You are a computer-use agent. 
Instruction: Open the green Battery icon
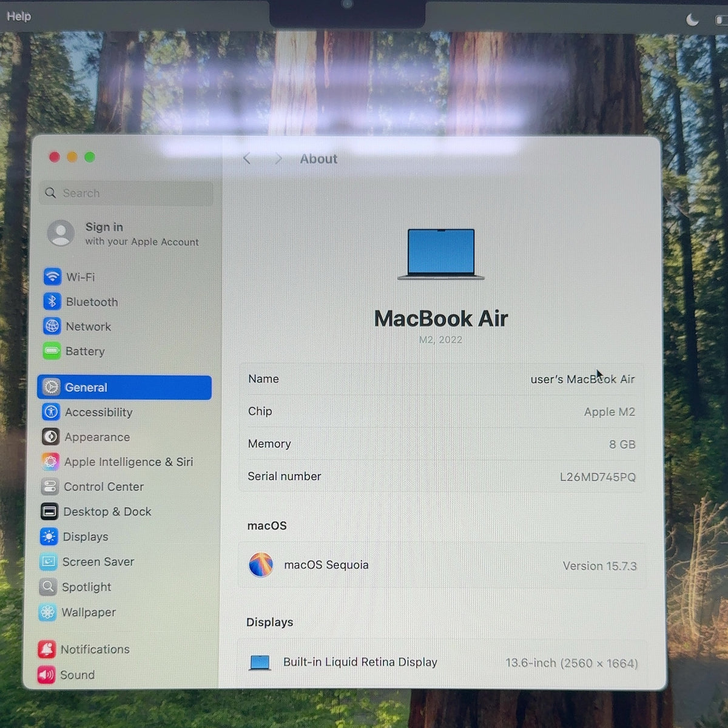[x=52, y=351]
